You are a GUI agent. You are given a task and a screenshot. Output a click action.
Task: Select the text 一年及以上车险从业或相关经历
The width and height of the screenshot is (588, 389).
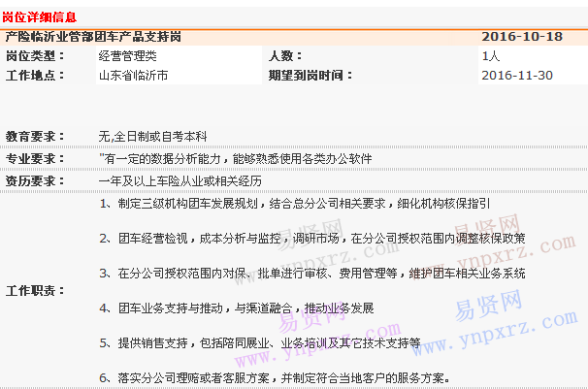pos(180,181)
